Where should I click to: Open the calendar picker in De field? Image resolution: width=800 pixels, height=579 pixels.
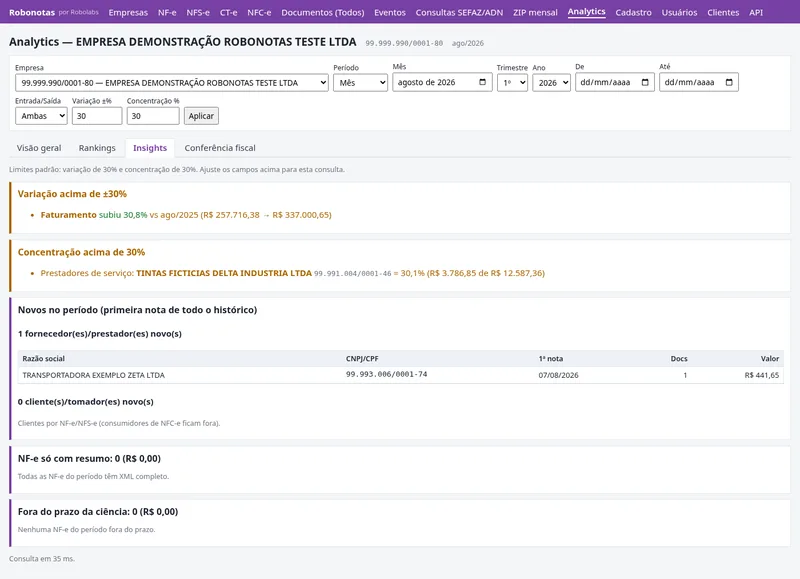pos(645,82)
